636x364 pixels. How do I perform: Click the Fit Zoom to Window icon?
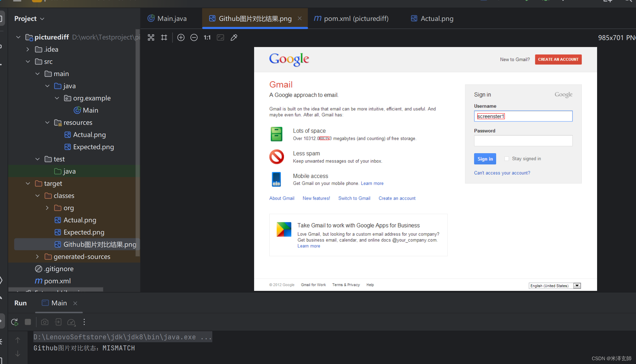(220, 37)
